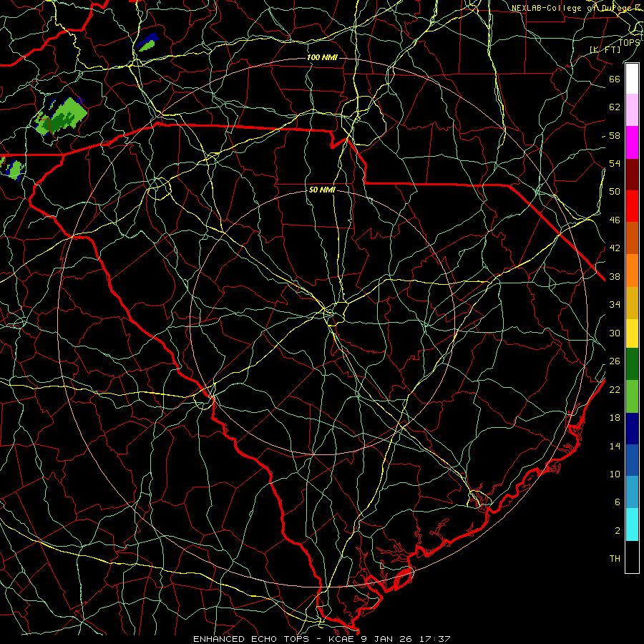Click the 'TH' legend label
This screenshot has height=644, width=644.
coord(615,559)
